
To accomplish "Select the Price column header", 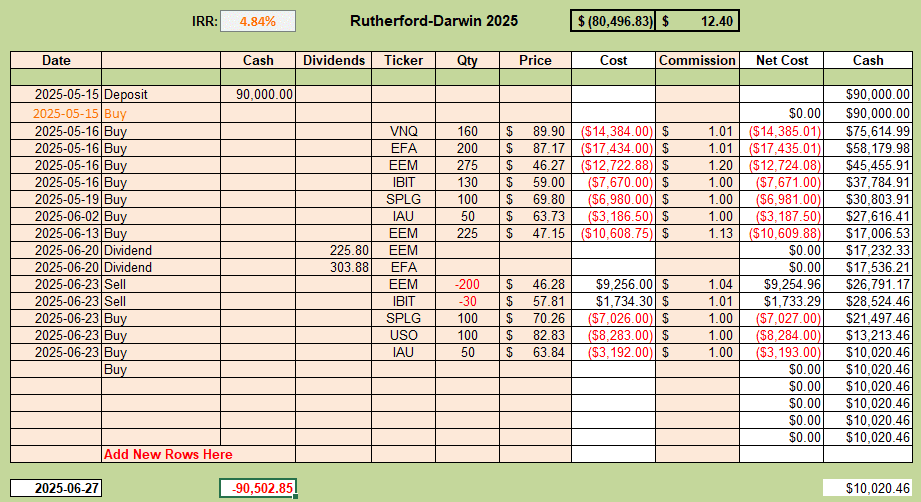I will (x=535, y=60).
